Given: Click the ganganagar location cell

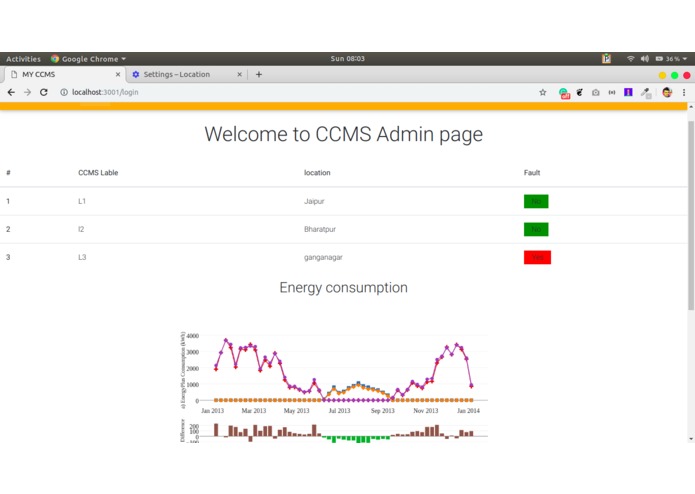Looking at the screenshot, I should (x=323, y=257).
